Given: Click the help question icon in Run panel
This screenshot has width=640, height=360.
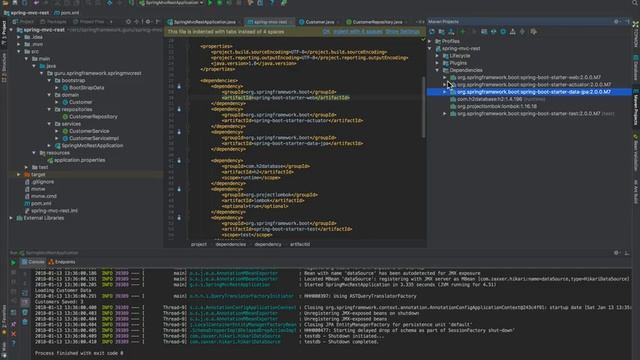Looking at the screenshot, I should (13, 344).
